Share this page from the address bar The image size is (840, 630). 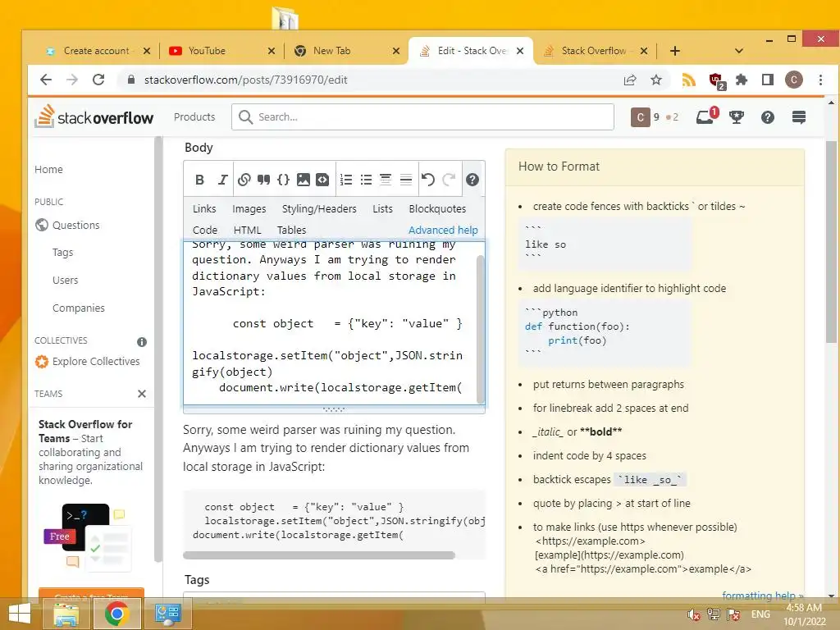tap(630, 80)
